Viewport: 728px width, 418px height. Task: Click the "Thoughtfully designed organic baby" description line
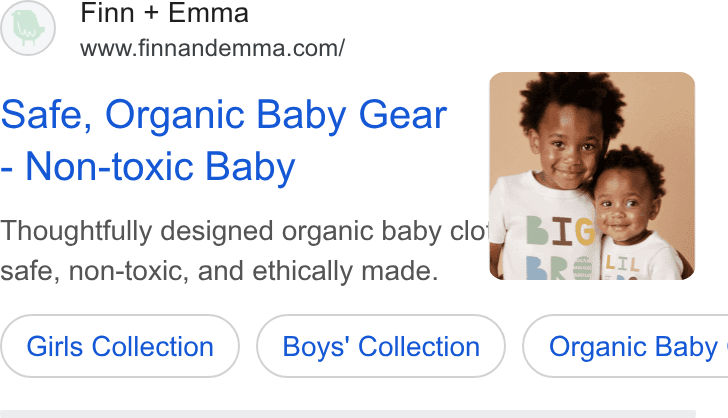tap(245, 231)
